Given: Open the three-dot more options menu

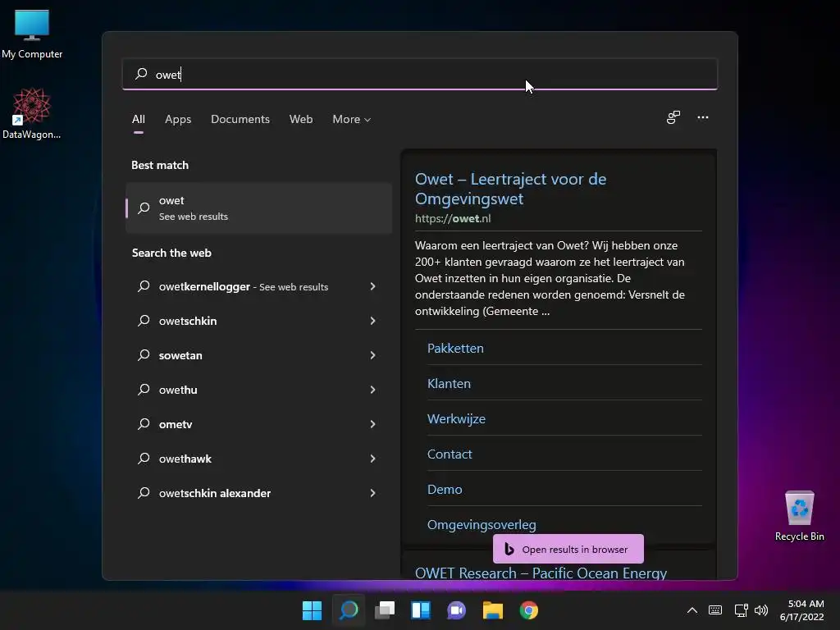Looking at the screenshot, I should tap(703, 117).
